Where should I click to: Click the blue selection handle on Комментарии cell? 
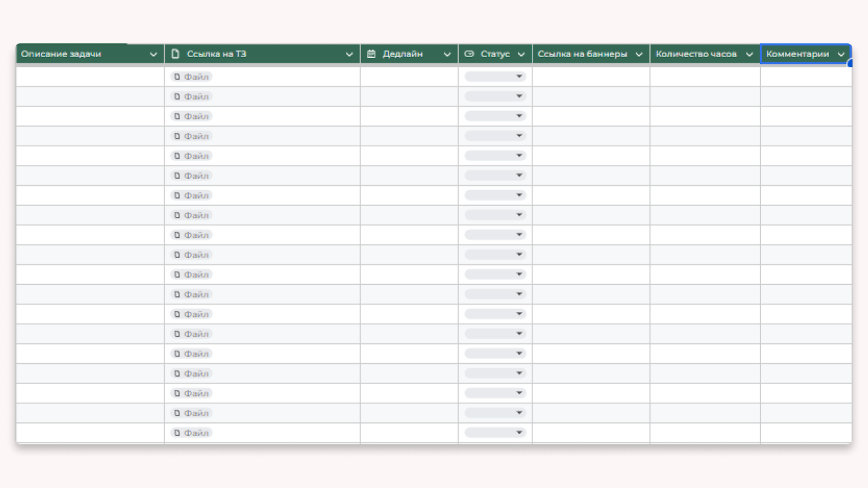point(850,64)
